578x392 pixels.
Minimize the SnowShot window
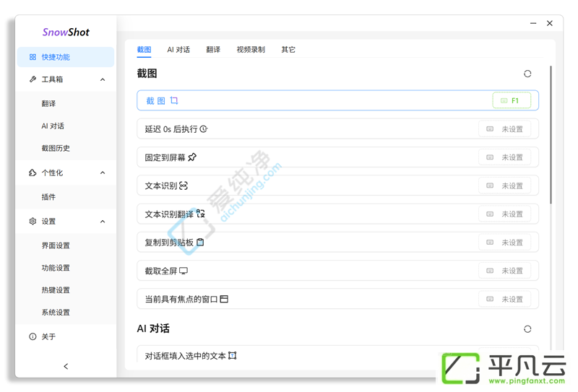click(x=533, y=23)
